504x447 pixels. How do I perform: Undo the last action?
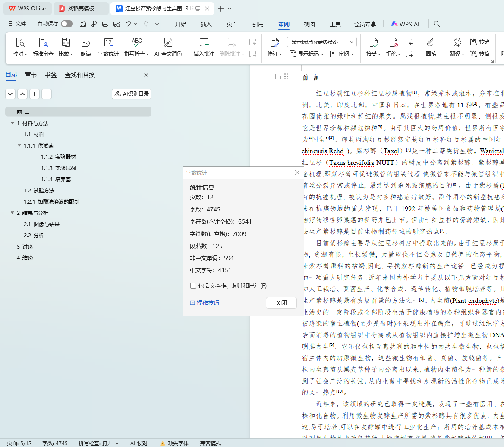(128, 24)
